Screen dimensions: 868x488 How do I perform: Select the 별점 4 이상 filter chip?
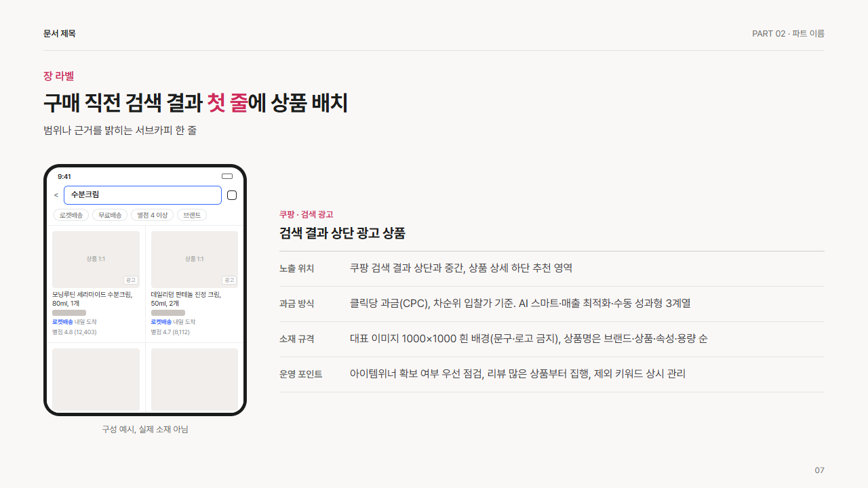click(152, 215)
